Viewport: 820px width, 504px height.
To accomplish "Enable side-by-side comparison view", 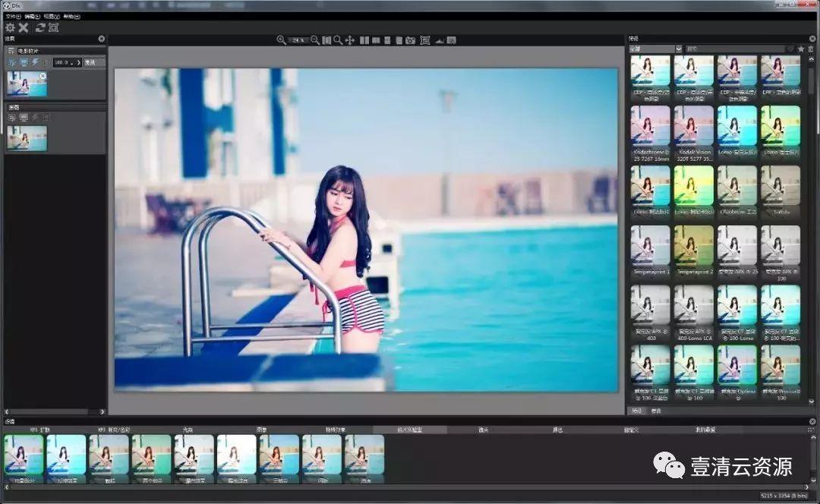I will point(364,40).
